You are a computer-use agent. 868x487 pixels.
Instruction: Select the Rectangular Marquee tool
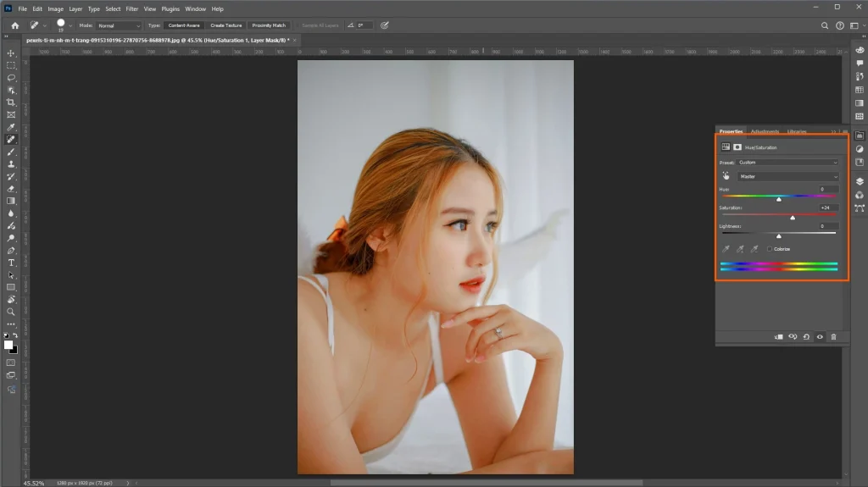11,65
